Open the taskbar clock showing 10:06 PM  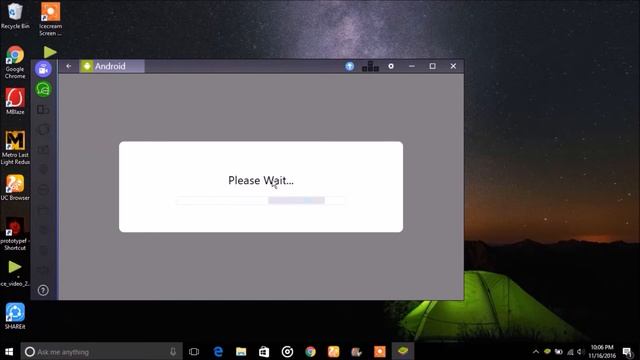click(x=602, y=351)
